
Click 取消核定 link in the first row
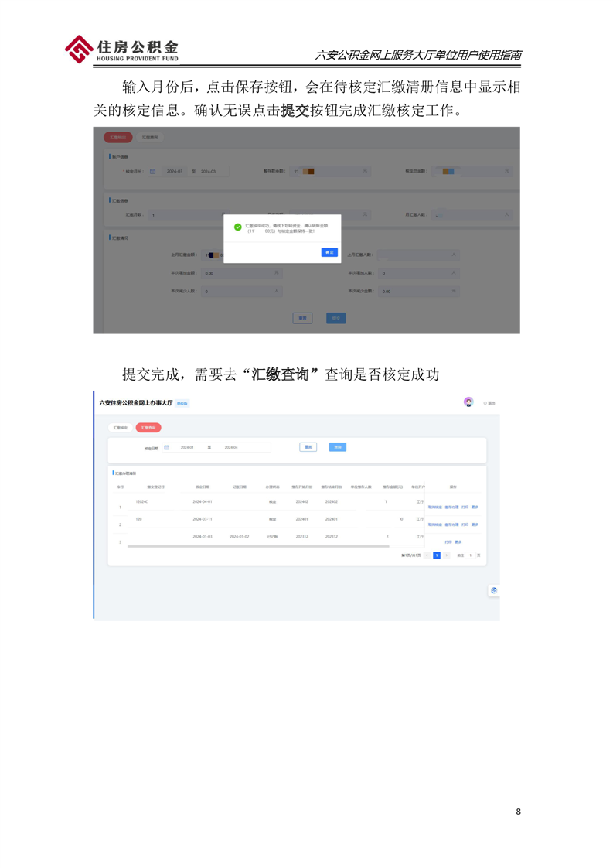434,507
